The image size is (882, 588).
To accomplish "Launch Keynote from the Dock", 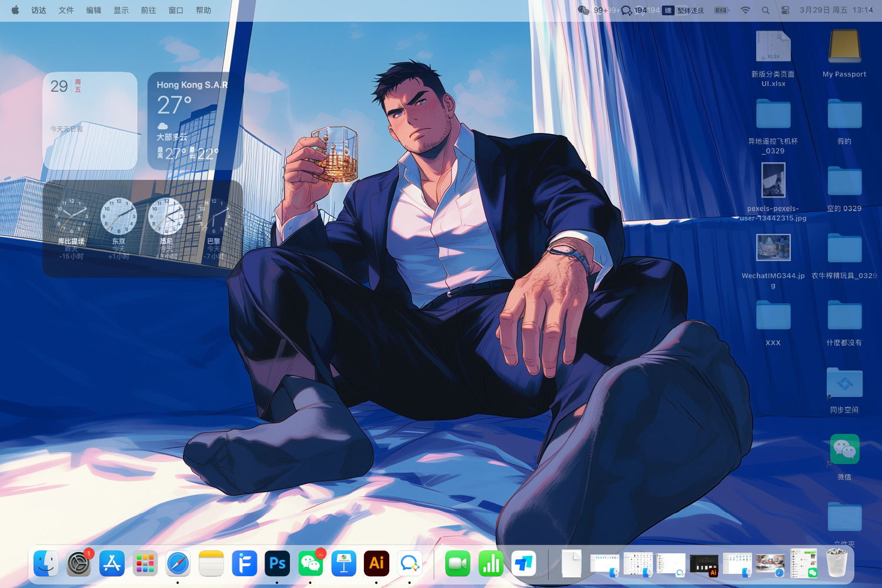I will click(x=343, y=563).
